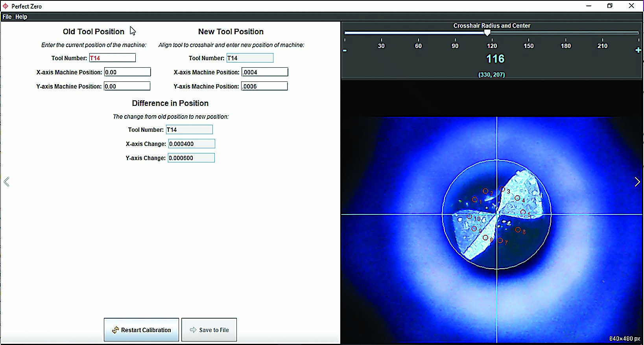Close the Perfect Zero window
The width and height of the screenshot is (644, 345).
pos(631,6)
